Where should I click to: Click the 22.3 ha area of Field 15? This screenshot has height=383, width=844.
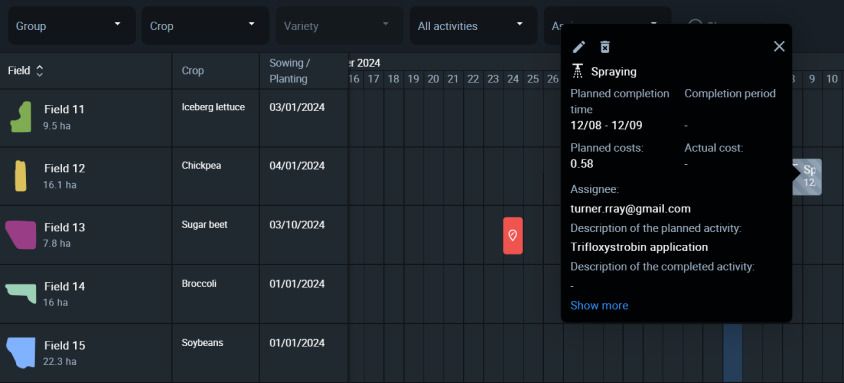click(60, 361)
